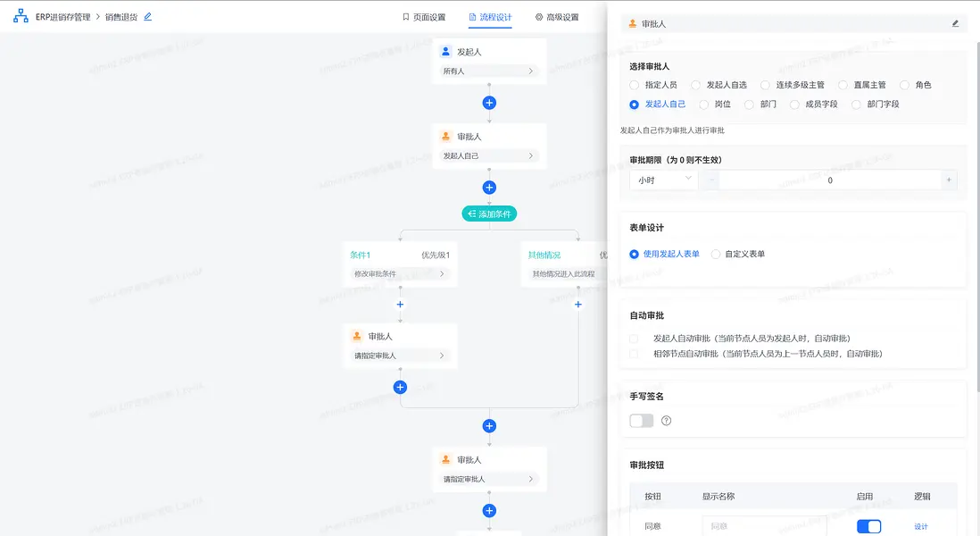Click the orange icon on 条件1 审批人 node
Viewport: 980px width, 536px height.
[x=357, y=337]
